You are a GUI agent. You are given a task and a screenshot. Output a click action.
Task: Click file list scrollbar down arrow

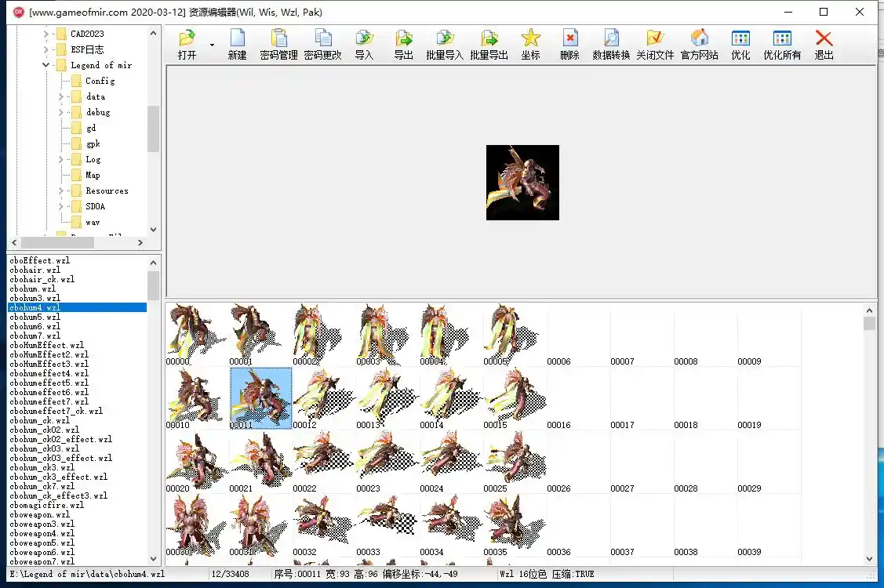tap(154, 559)
